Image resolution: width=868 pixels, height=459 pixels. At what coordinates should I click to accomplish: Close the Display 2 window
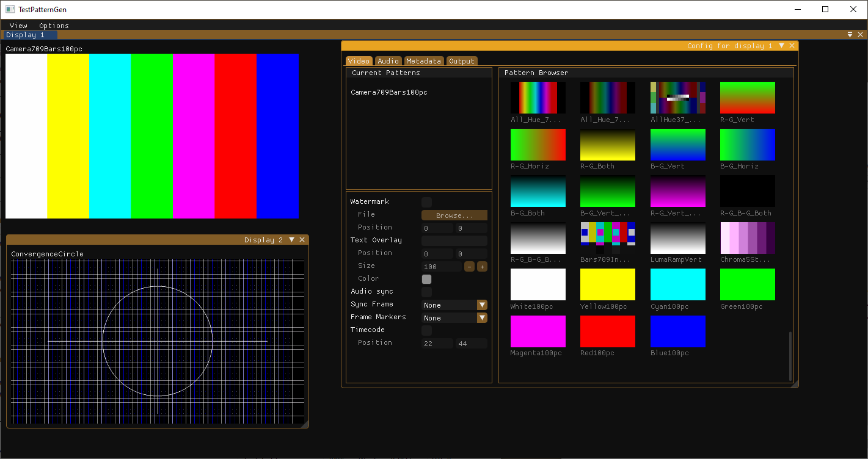click(302, 240)
